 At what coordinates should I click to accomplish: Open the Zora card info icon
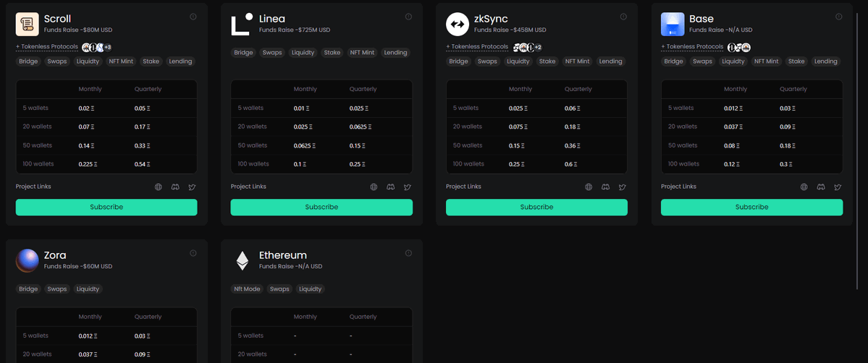tap(193, 253)
